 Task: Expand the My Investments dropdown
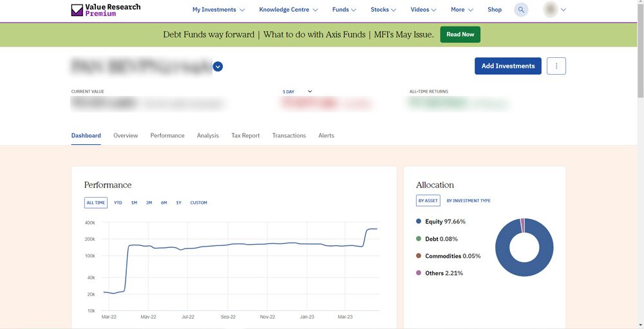coord(218,10)
